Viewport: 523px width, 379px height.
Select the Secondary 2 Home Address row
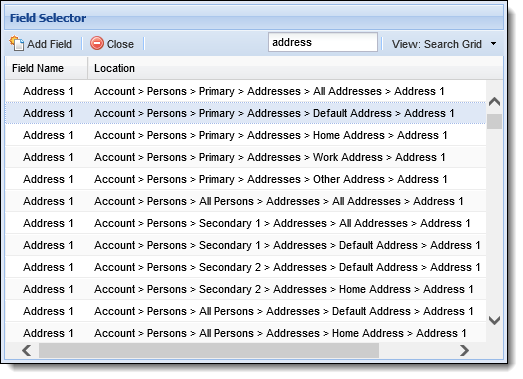pos(245,289)
